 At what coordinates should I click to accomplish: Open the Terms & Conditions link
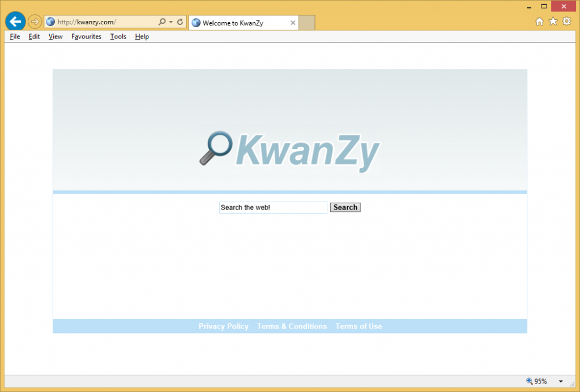[x=292, y=326]
